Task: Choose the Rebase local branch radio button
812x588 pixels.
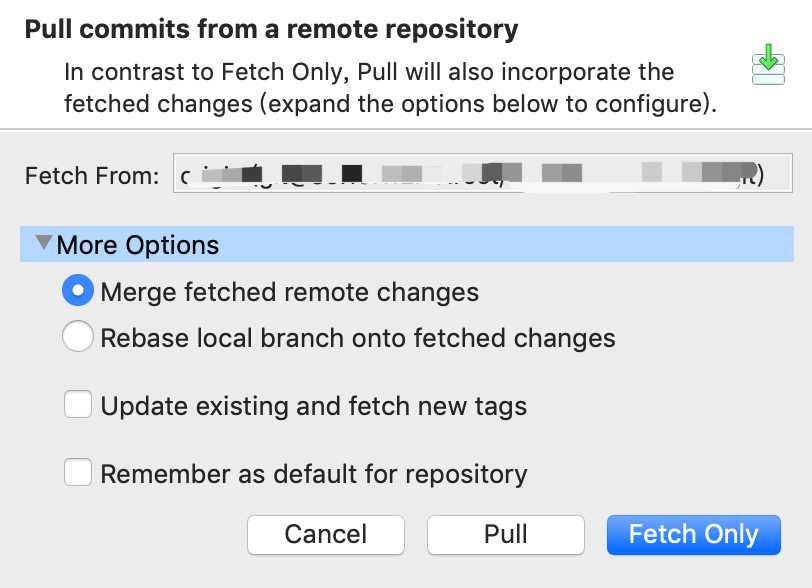Action: click(78, 337)
